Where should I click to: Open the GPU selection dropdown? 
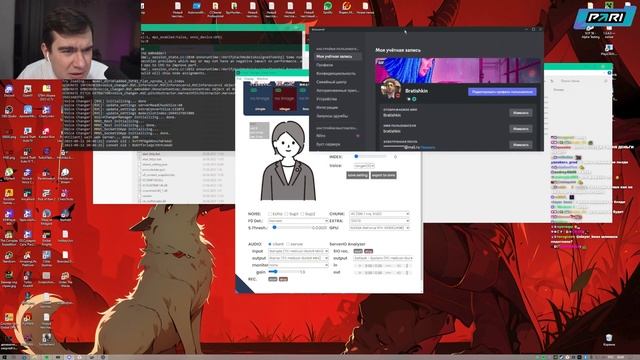[x=379, y=228]
